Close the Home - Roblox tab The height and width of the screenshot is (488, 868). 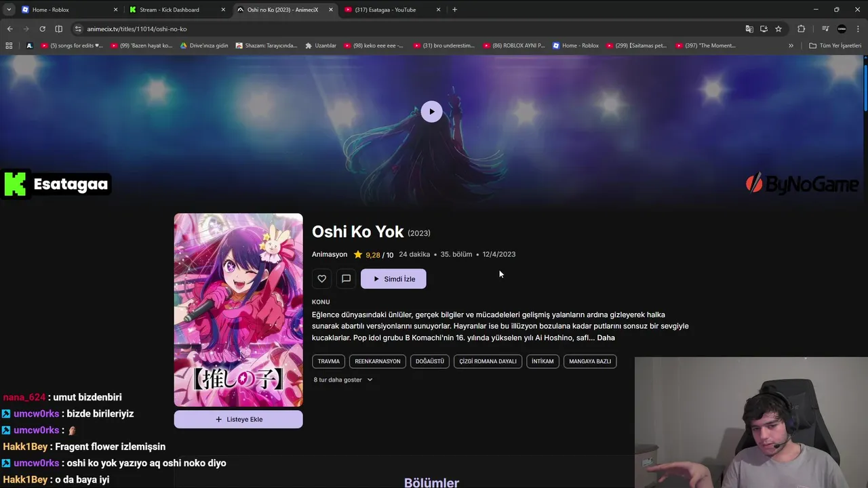(115, 9)
